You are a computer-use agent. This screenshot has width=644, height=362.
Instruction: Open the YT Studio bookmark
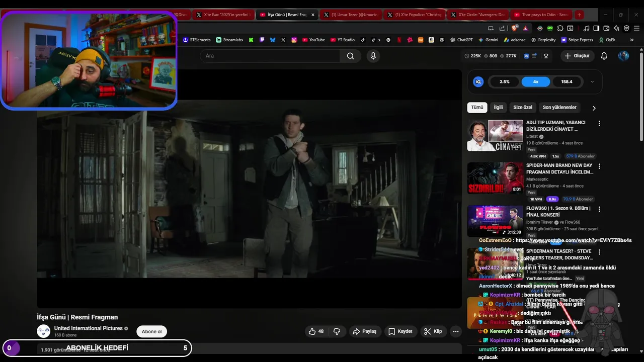pyautogui.click(x=343, y=40)
